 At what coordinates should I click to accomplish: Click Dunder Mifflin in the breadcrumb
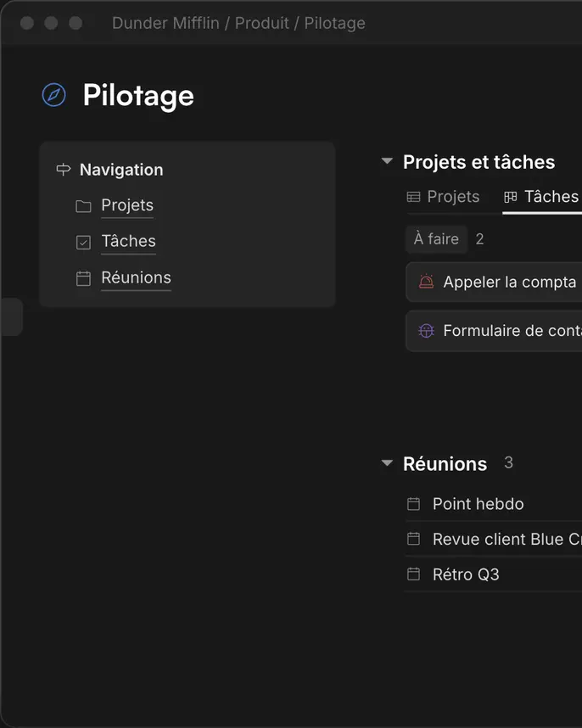pos(165,23)
